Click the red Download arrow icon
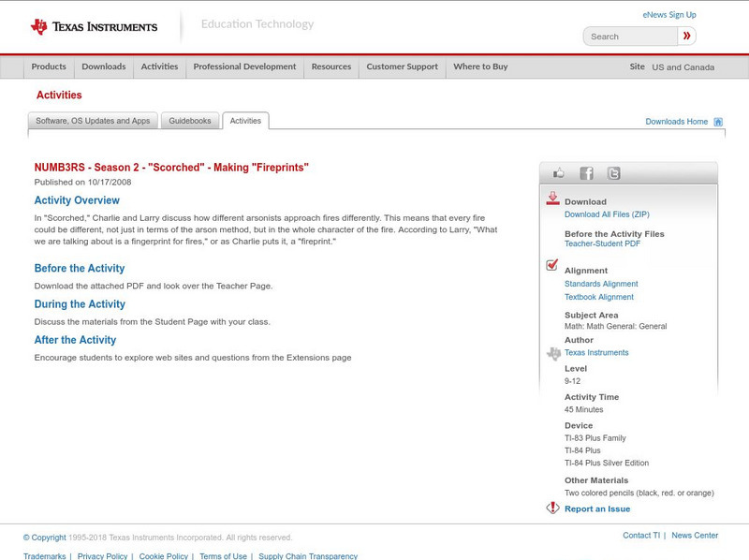The width and height of the screenshot is (749, 560). coord(551,199)
